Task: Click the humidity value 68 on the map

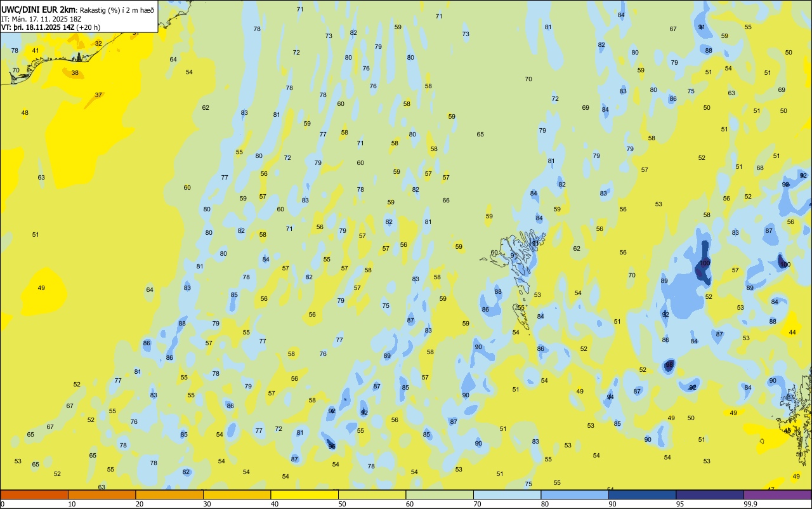Action: tap(760, 168)
